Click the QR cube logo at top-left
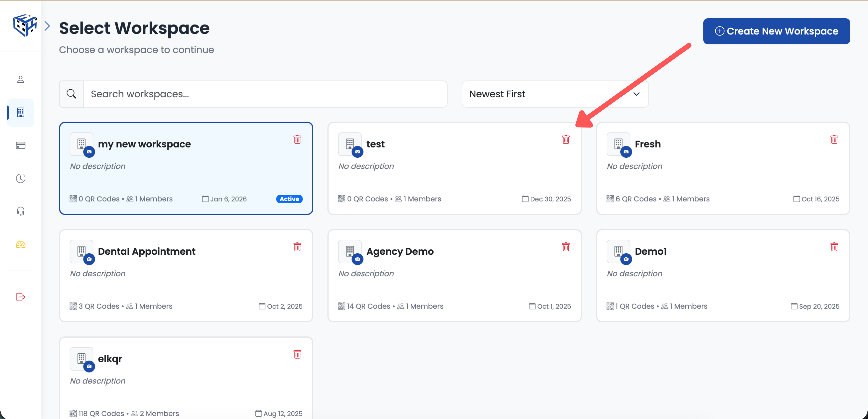The image size is (868, 419). tap(25, 25)
